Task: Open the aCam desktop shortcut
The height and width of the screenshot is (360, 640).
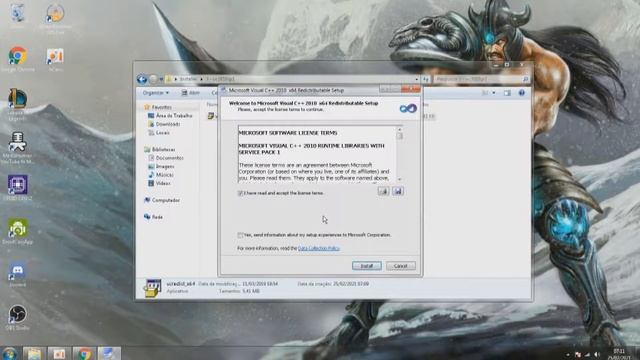Action: click(x=55, y=60)
